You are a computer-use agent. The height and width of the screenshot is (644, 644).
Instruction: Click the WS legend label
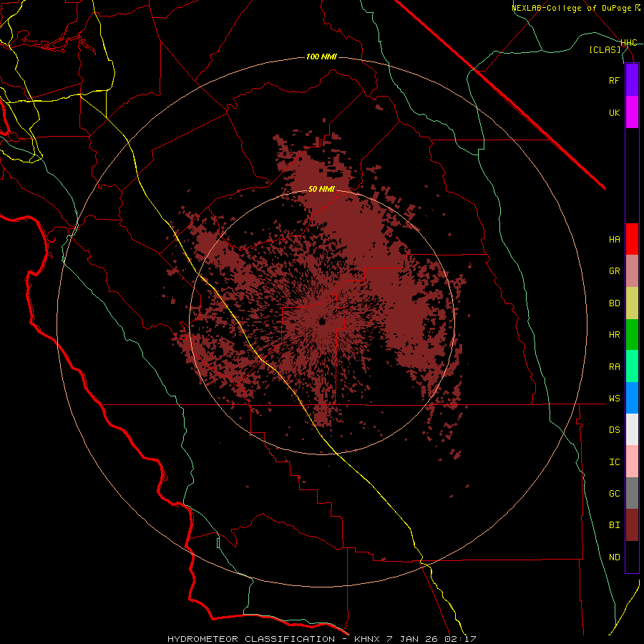click(x=614, y=399)
